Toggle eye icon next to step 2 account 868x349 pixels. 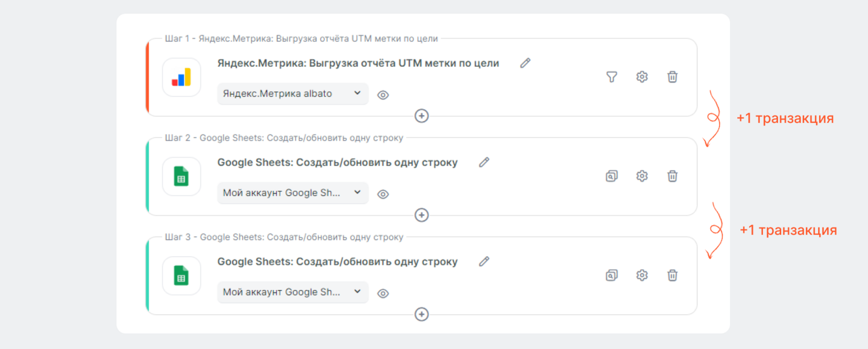tap(383, 194)
